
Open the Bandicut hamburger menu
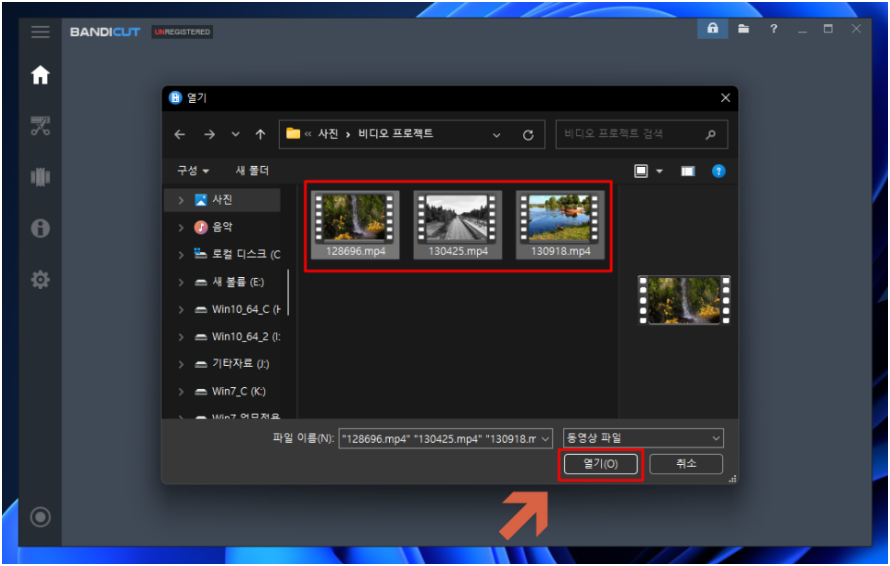click(40, 32)
